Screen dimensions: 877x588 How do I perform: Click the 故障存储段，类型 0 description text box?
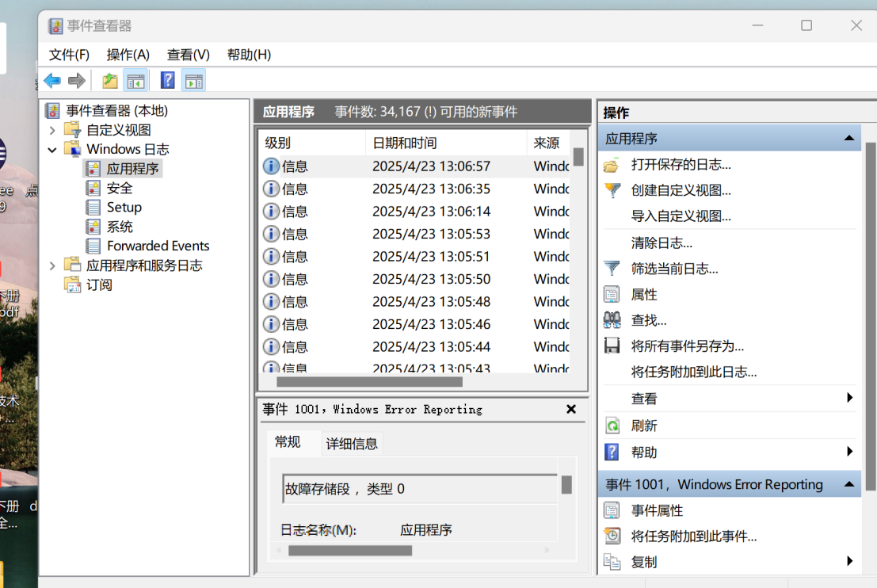tap(419, 489)
